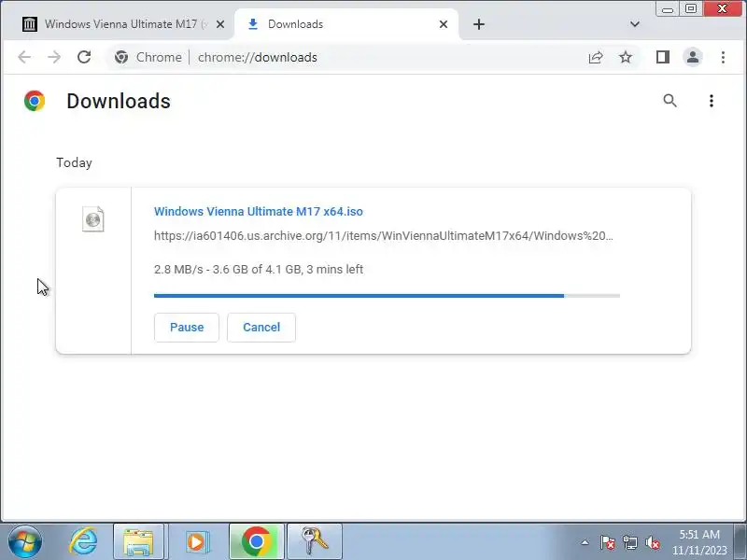Open Chrome's three-dot browser menu
747x560 pixels.
coord(723,57)
